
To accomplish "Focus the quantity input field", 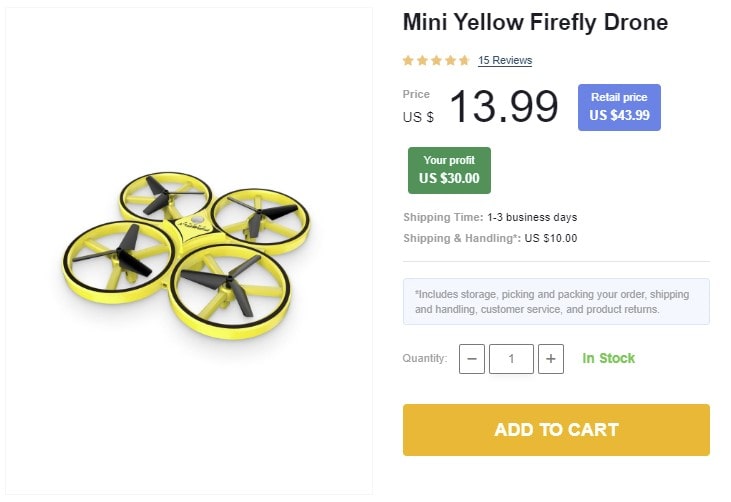I will pos(511,358).
